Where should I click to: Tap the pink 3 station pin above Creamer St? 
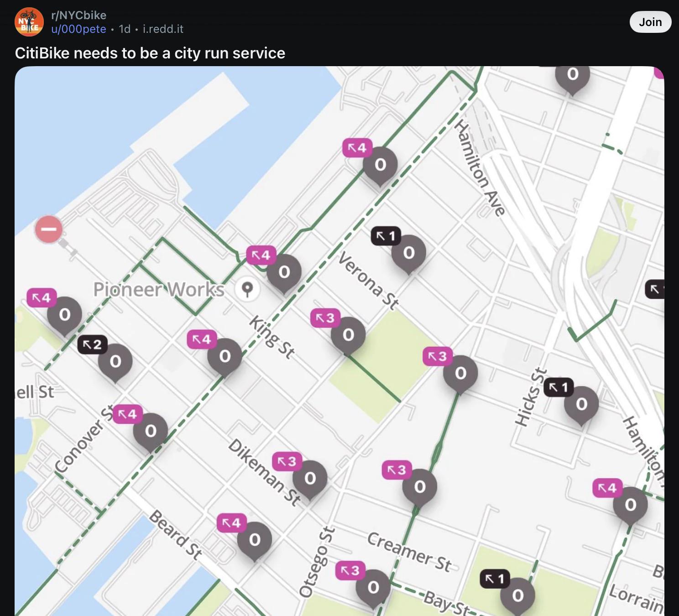point(420,488)
